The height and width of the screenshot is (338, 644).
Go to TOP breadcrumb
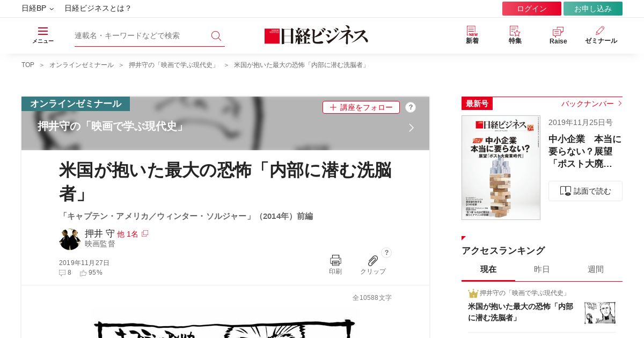(x=28, y=65)
